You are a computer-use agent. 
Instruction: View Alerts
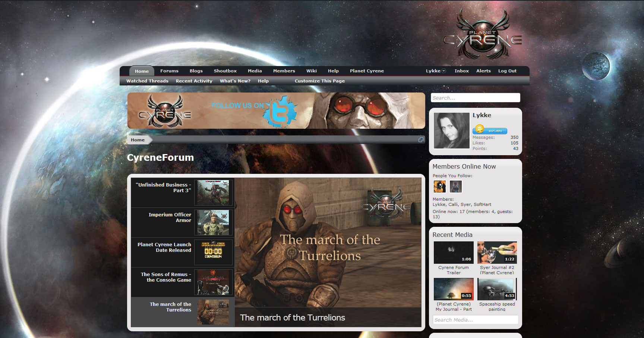click(x=483, y=71)
